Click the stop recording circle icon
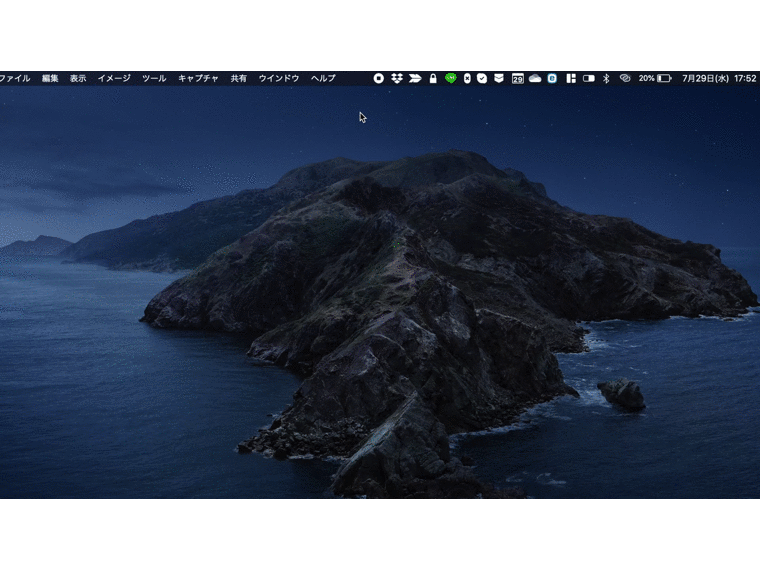This screenshot has width=760, height=570. click(379, 78)
